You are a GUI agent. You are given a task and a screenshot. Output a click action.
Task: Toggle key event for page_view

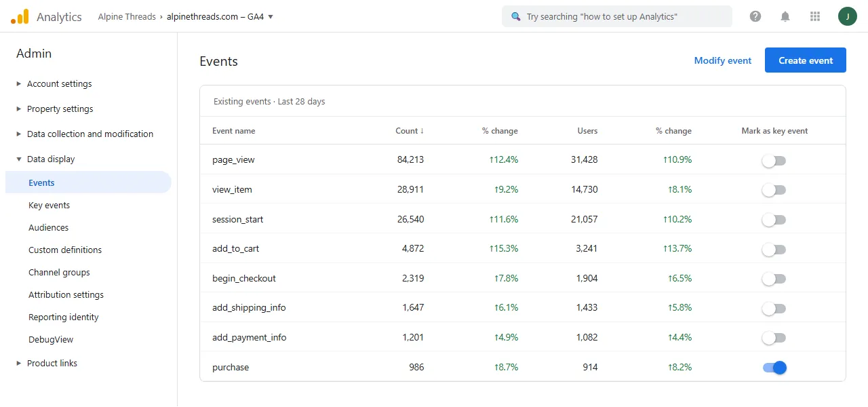click(x=774, y=161)
